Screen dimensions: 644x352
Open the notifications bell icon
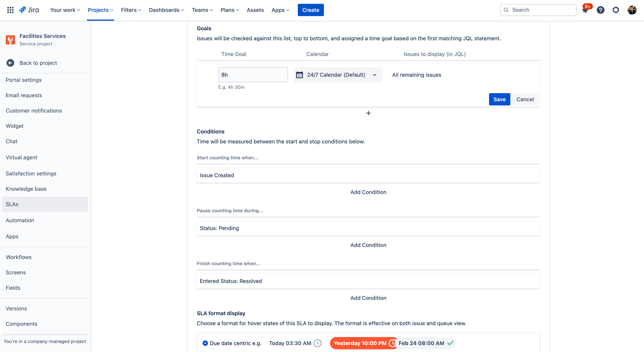[585, 10]
